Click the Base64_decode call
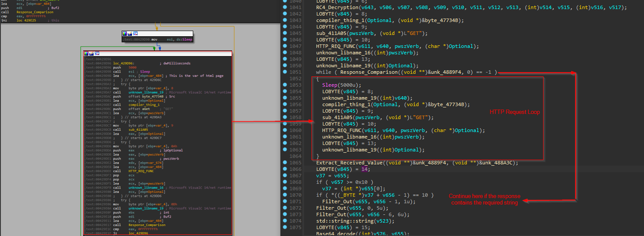Screen dimensions: 644x236 tap(362, 234)
